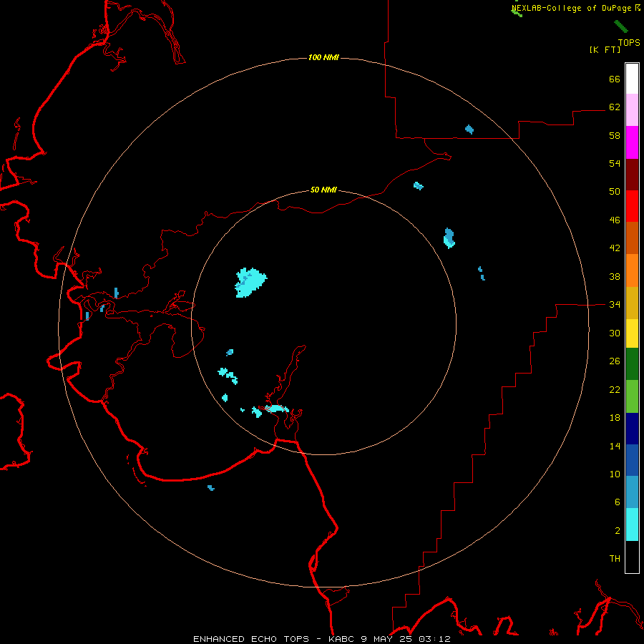Image resolution: width=644 pixels, height=644 pixels.
Task: Click the 03:12 timestamp
Action: tap(434, 639)
